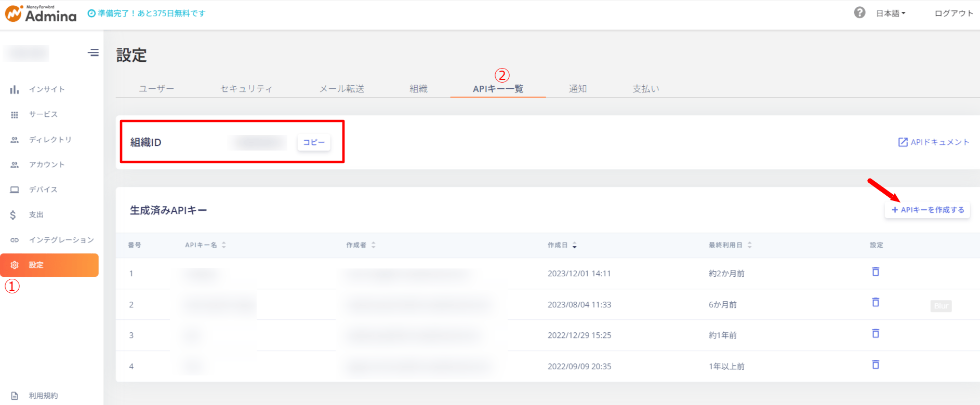Select the APIキー一覧 tab
The height and width of the screenshot is (405, 980).
click(498, 89)
